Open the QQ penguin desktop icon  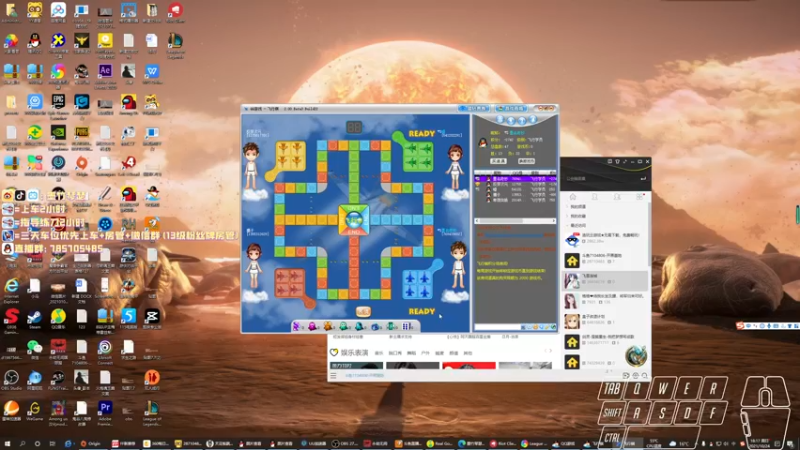[35, 41]
